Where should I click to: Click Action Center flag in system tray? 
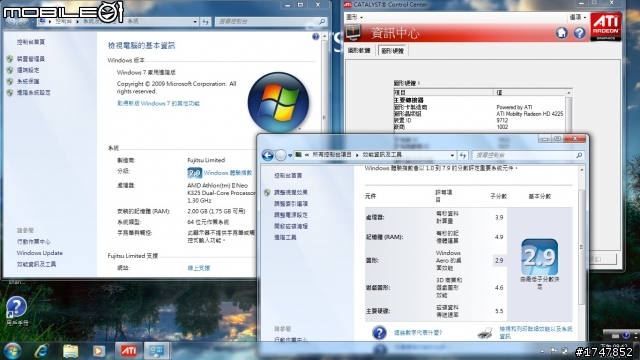tap(553, 351)
